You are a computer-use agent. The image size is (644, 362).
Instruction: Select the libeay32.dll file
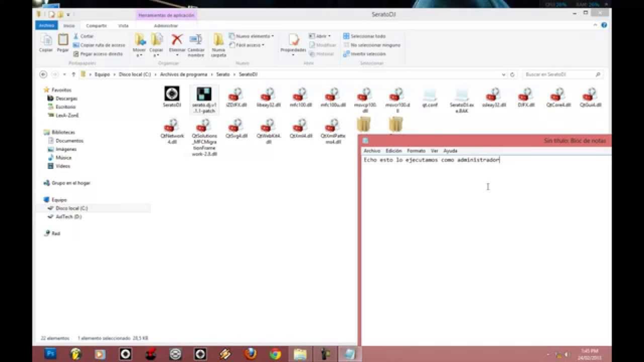point(268,97)
